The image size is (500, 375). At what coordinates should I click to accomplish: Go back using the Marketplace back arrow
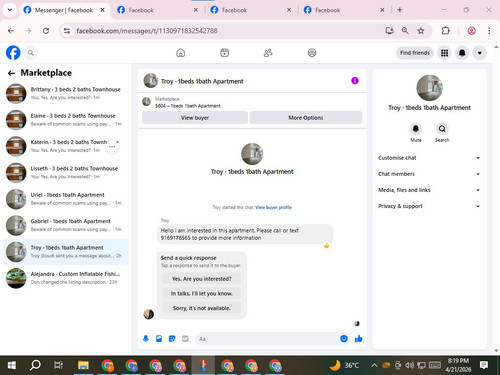pos(11,73)
